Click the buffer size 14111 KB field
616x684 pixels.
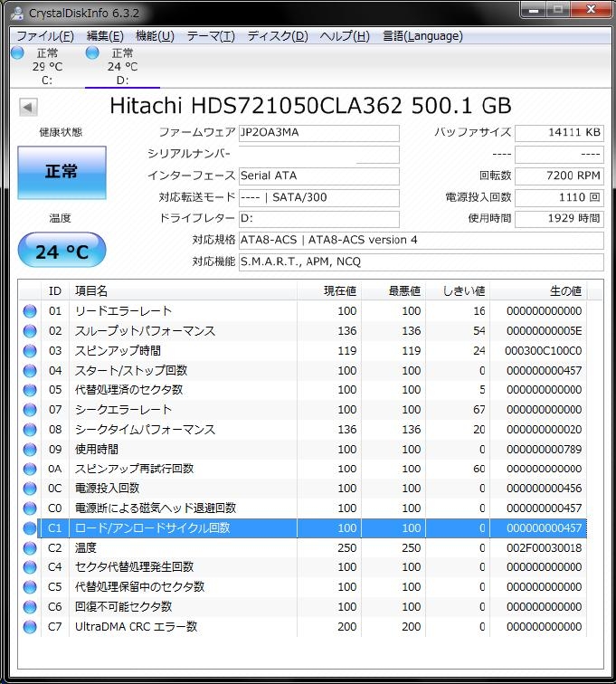point(559,133)
